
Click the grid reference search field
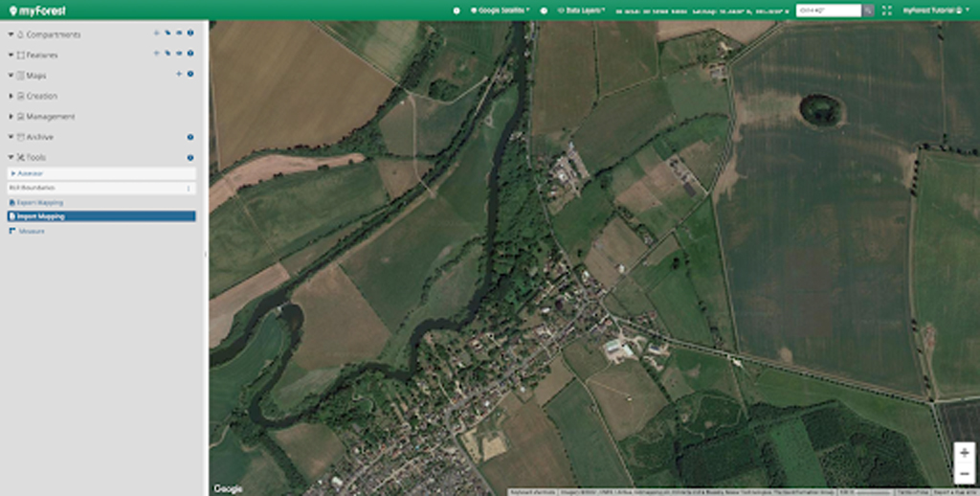(x=829, y=10)
